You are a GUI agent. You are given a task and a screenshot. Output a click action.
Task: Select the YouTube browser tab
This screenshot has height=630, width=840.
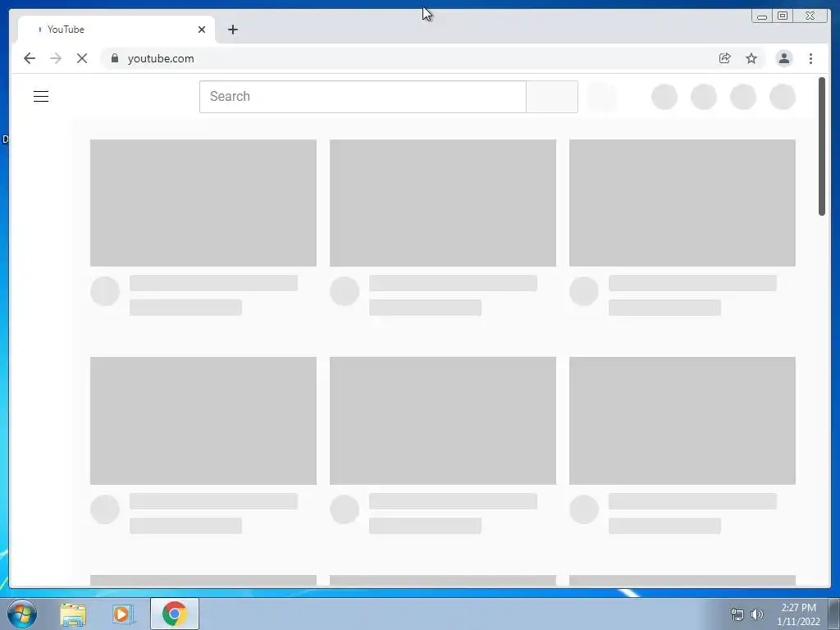116,30
